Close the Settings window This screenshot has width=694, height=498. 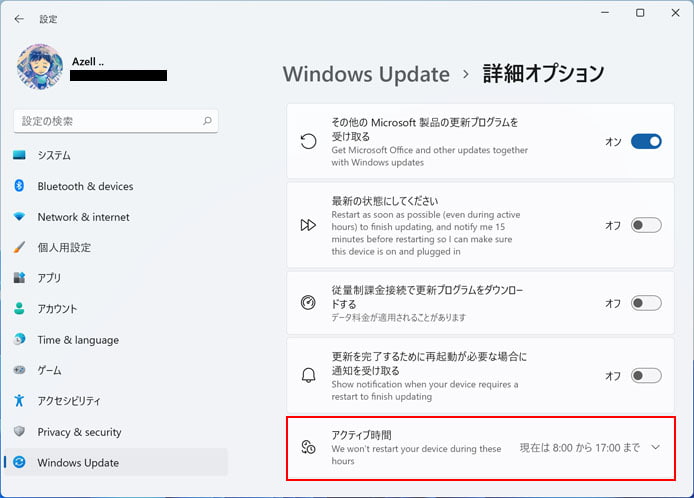coord(675,13)
